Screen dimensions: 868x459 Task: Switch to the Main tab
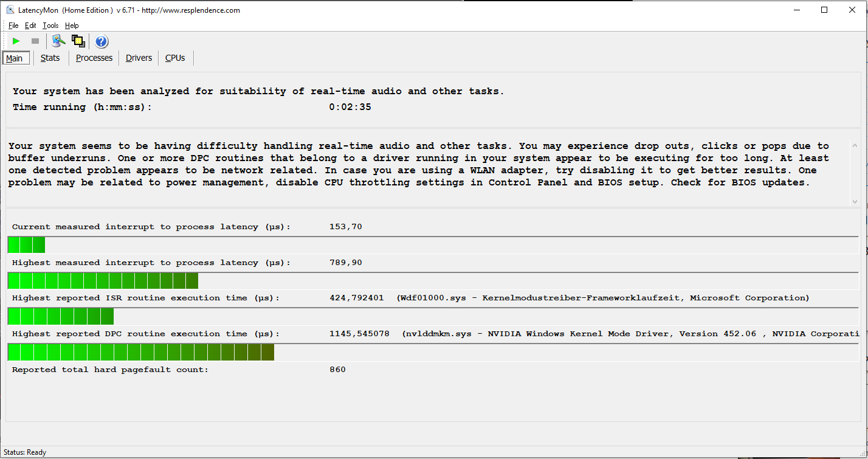click(x=15, y=58)
